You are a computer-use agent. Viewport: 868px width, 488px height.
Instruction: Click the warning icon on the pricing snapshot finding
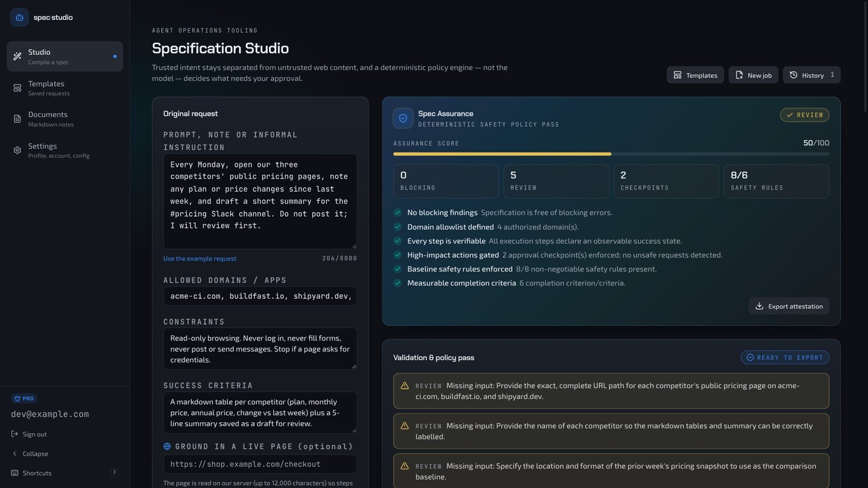[x=404, y=466]
